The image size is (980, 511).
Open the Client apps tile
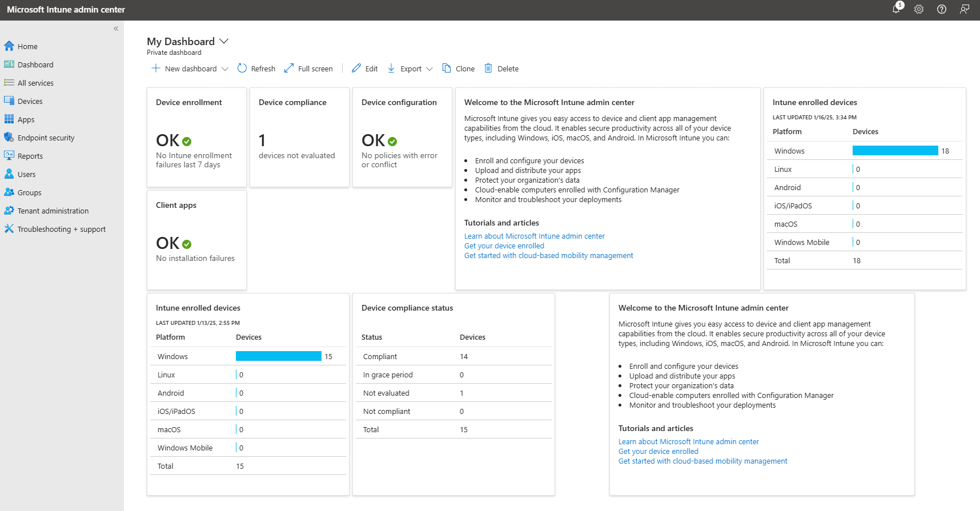(196, 240)
